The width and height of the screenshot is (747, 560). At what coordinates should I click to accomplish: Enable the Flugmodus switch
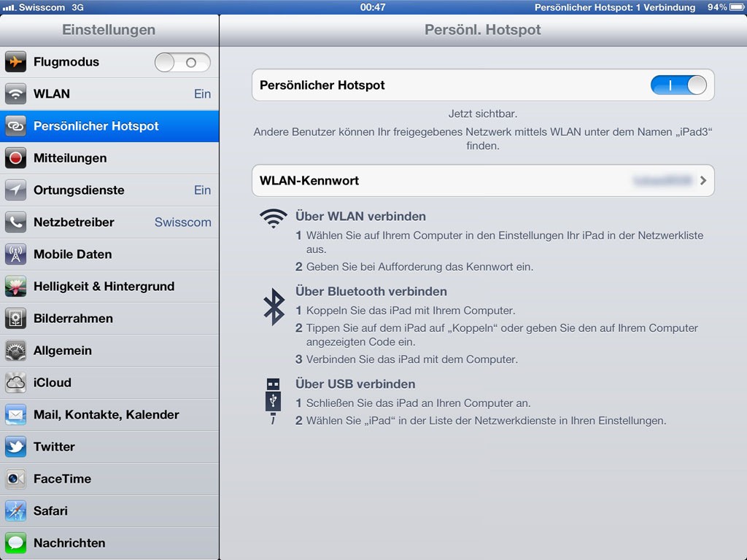(182, 63)
